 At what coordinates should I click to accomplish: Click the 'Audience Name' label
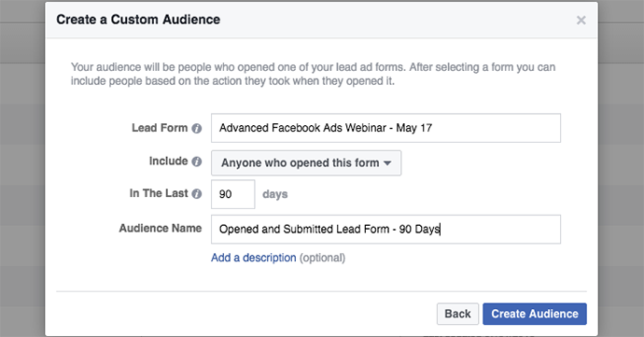pyautogui.click(x=161, y=228)
